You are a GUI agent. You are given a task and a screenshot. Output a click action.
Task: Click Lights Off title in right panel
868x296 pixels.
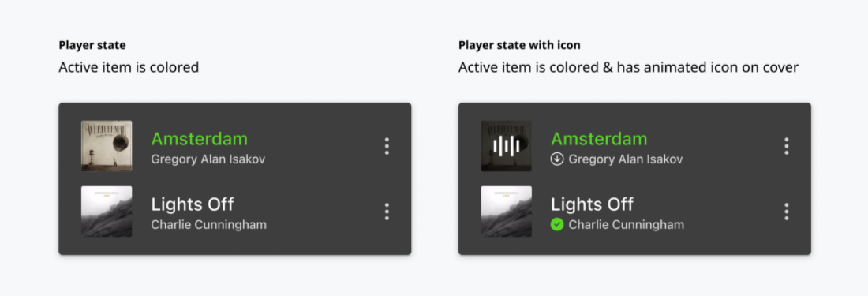(x=592, y=204)
